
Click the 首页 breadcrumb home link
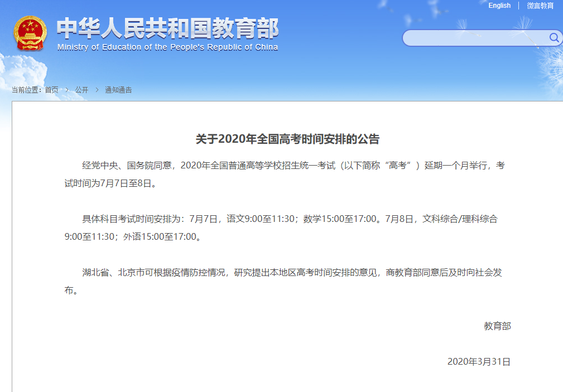52,89
